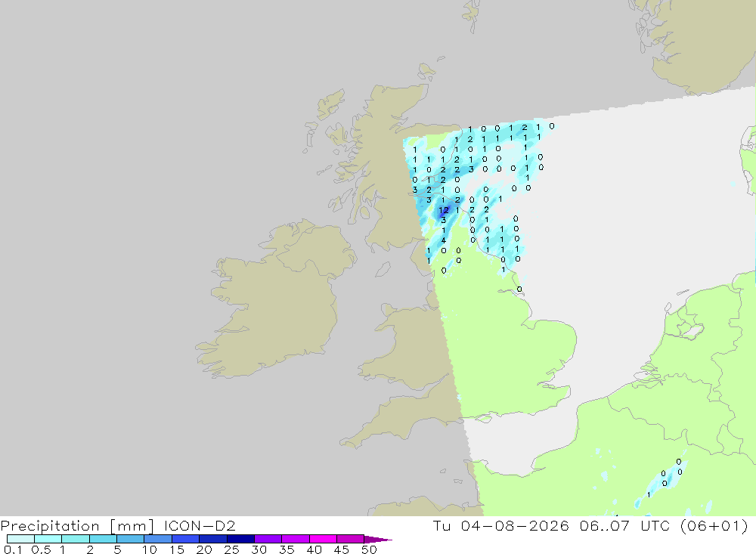Click the 2–5 mm legend color swatch
The width and height of the screenshot is (756, 554).
point(103,539)
